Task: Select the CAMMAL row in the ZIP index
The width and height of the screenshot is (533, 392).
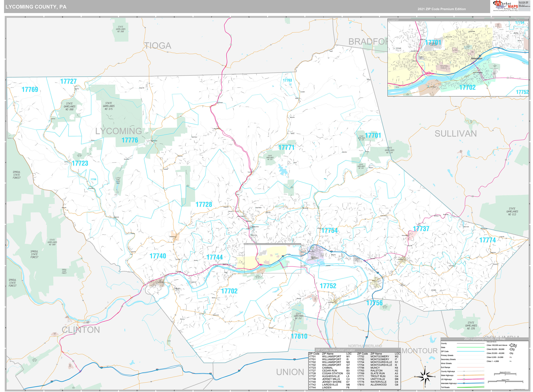Action: (329, 368)
